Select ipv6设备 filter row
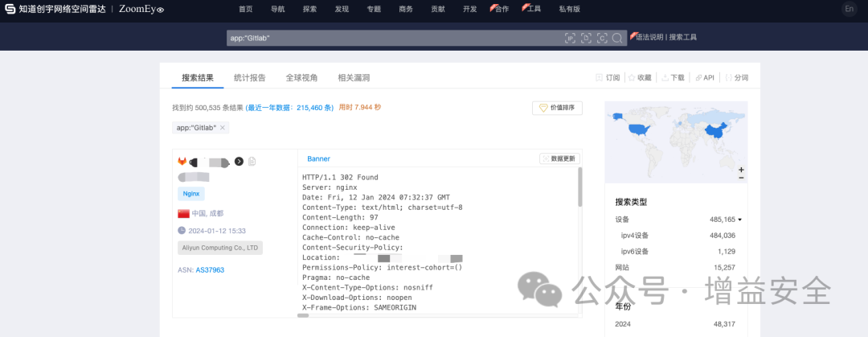This screenshot has width=868, height=337. tap(678, 252)
